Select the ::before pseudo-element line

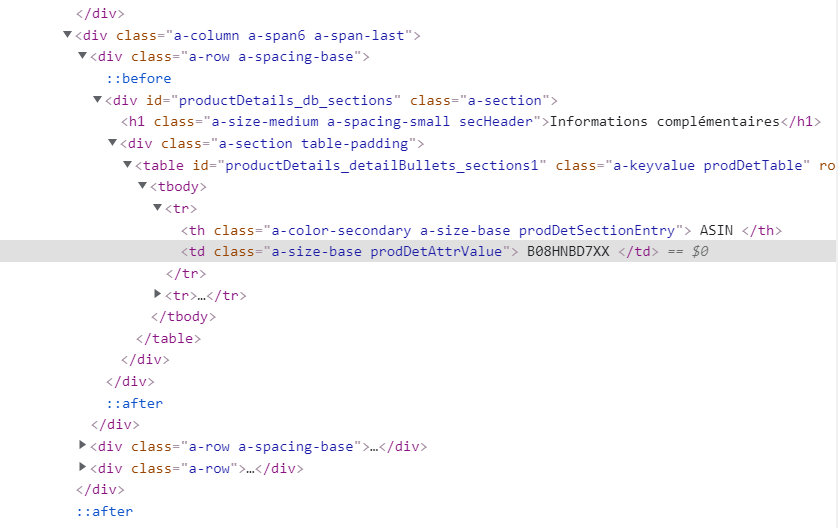138,79
